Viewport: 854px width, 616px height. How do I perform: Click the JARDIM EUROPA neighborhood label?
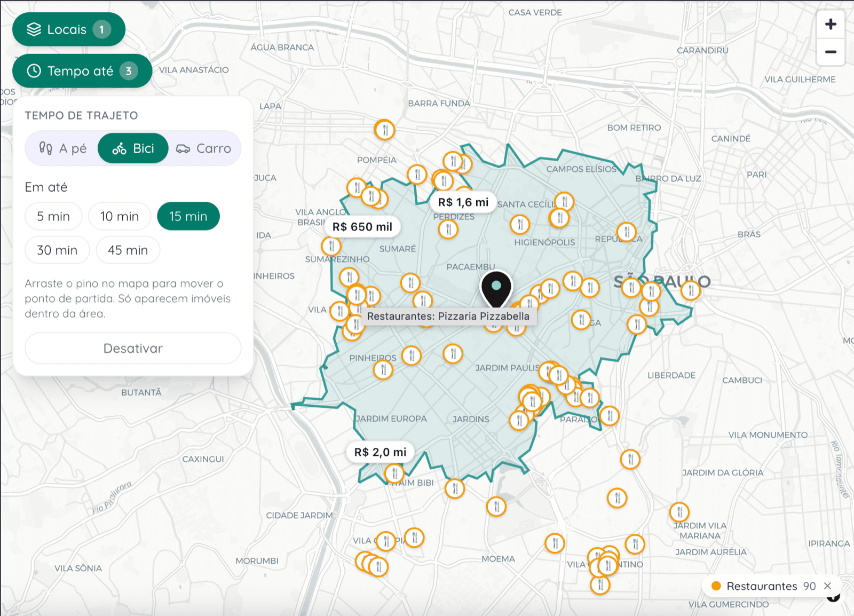coord(391,418)
